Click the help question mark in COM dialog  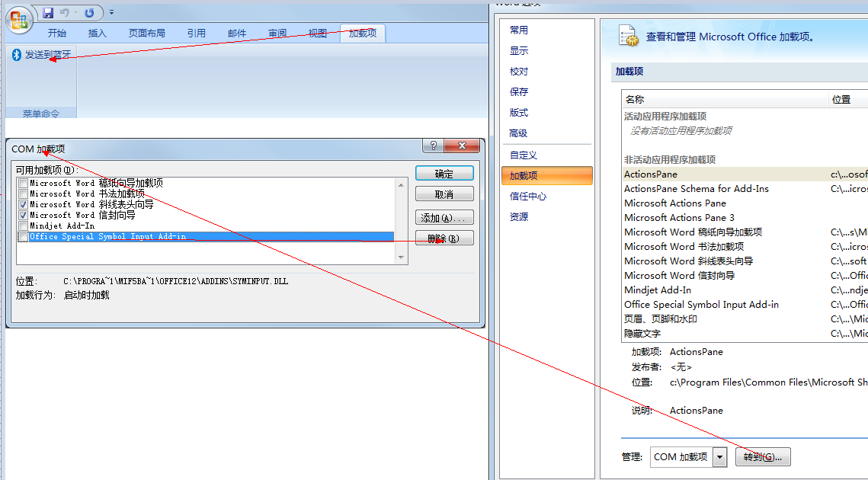433,146
